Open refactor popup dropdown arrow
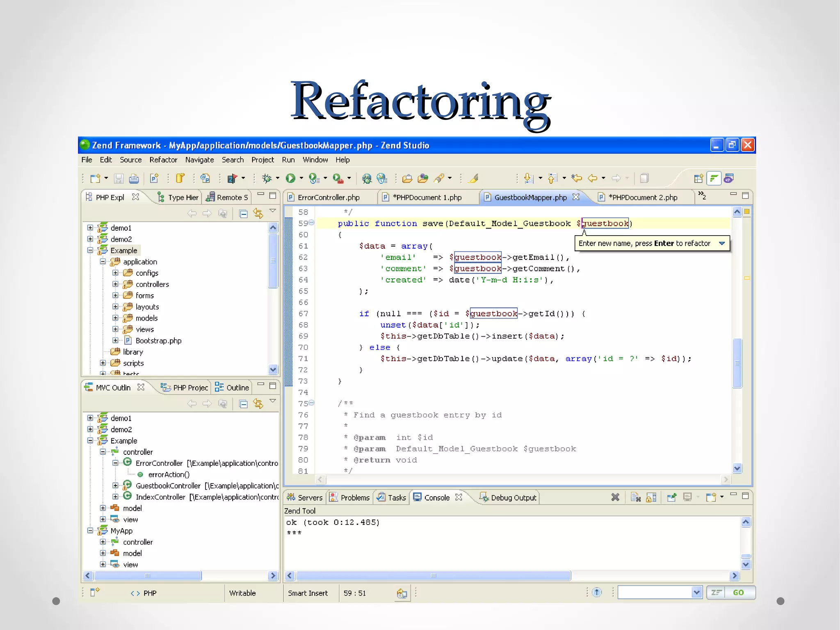This screenshot has height=630, width=840. [722, 243]
